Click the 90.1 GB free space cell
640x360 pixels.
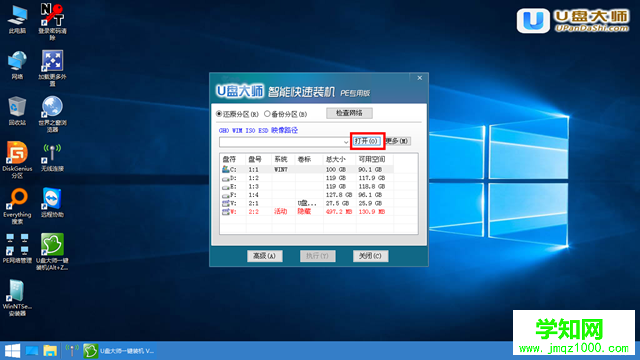coord(370,169)
